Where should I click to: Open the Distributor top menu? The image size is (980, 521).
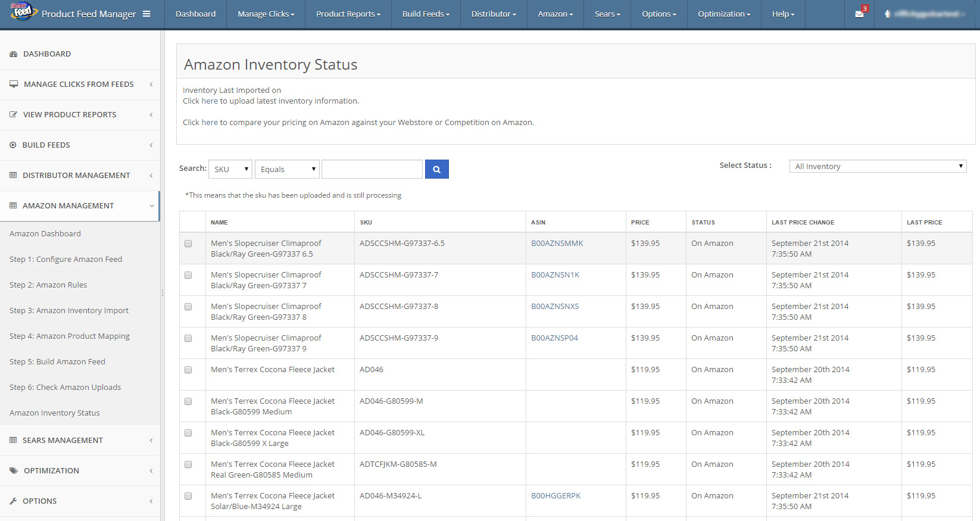(494, 14)
